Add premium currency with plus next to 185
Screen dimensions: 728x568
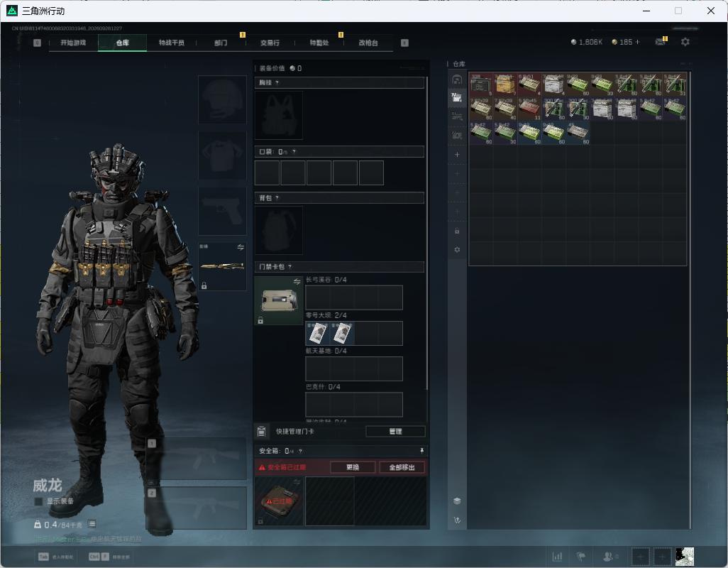pyautogui.click(x=638, y=42)
